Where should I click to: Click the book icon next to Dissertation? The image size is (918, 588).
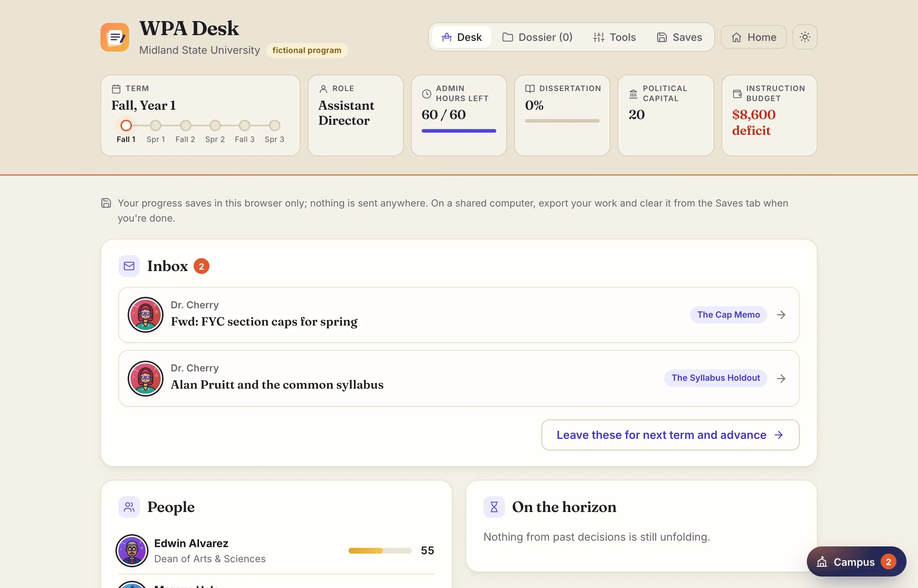pyautogui.click(x=530, y=89)
